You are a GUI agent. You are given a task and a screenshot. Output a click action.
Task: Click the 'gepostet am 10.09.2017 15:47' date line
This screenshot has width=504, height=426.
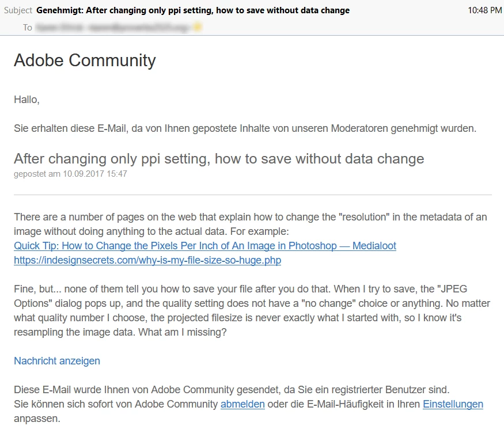point(70,173)
